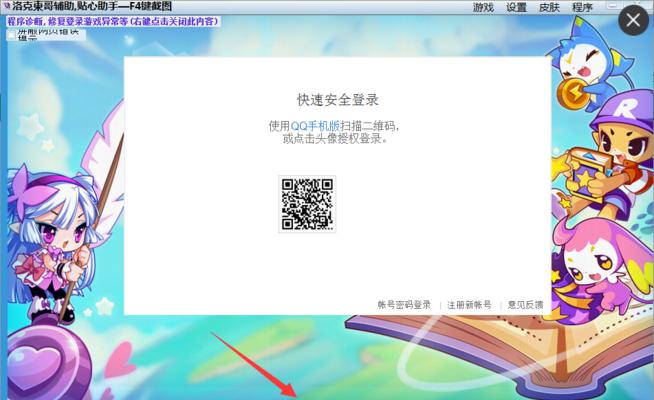Screen dimensions: 654x400
Task: Click the 或点击头像授权登录 text
Action: point(335,139)
